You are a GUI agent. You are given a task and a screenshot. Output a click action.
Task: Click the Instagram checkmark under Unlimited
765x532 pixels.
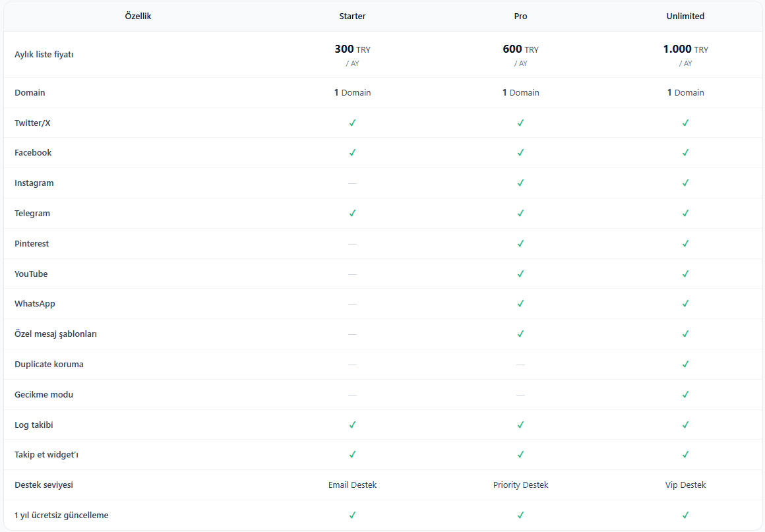point(685,183)
